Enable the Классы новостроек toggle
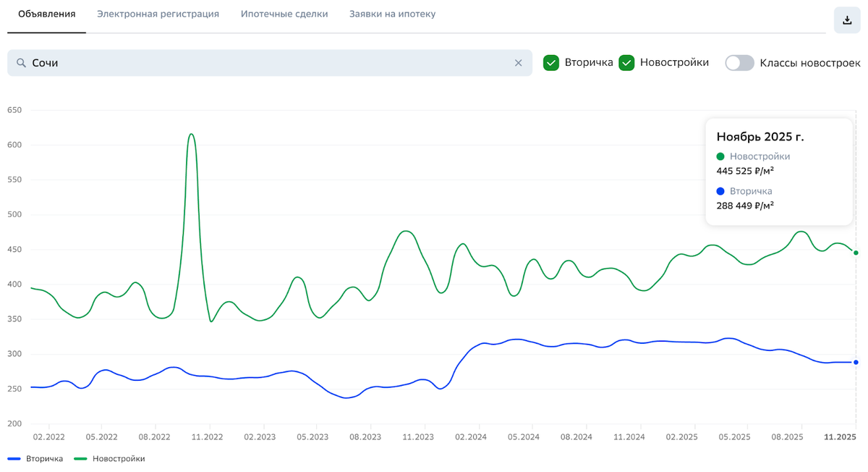The height and width of the screenshot is (472, 868). [739, 63]
